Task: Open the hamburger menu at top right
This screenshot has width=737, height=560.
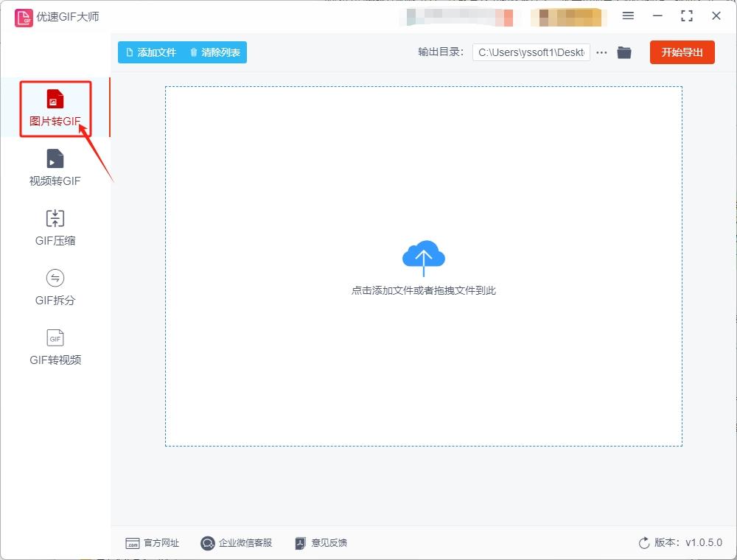Action: 628,15
